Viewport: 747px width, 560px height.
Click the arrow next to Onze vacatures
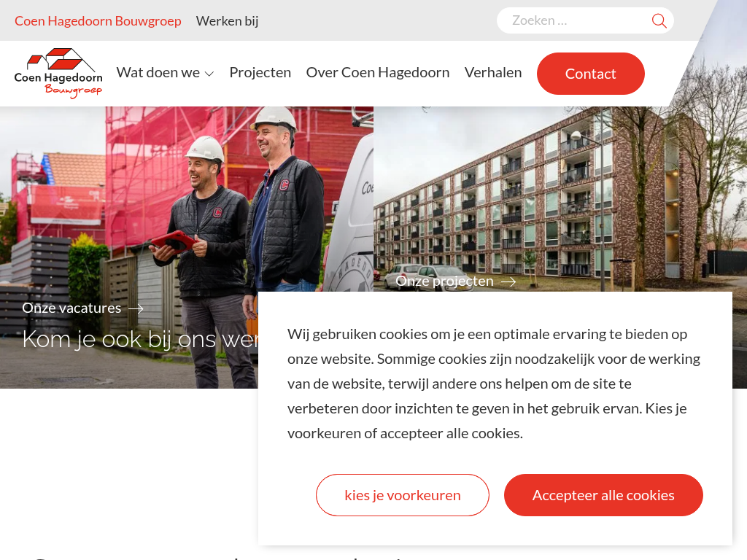136,309
